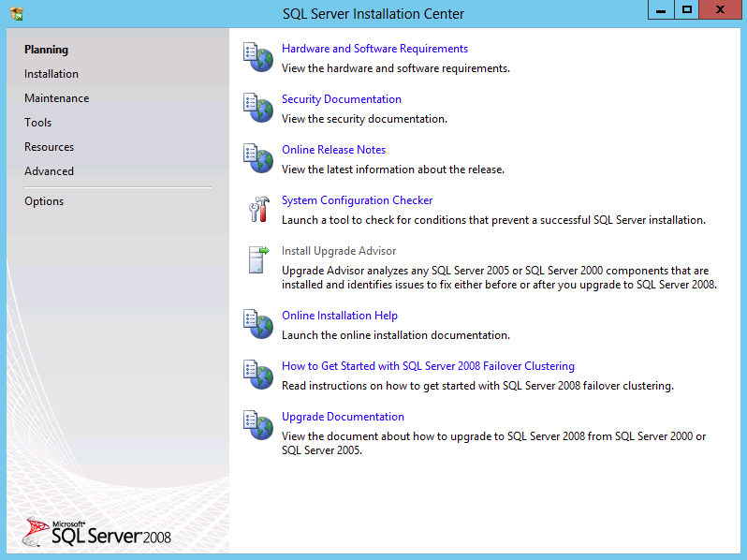Click description starting 'View the document about how to upgrade'
Viewport: 747px width, 560px height.
[x=493, y=443]
